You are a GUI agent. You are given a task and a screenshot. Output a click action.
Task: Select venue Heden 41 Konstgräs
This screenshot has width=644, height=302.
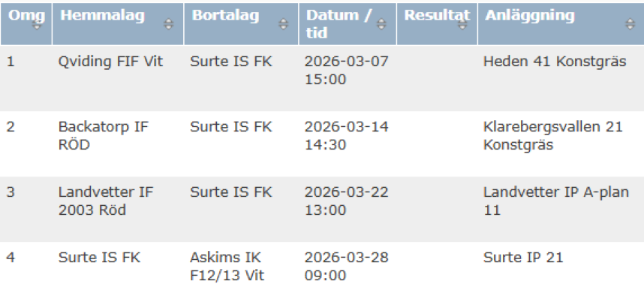554,62
